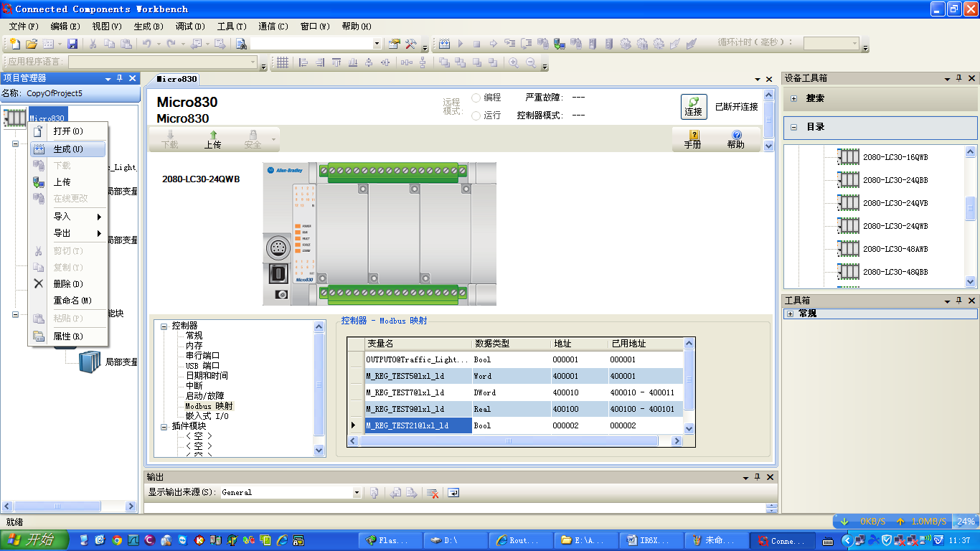Open the 通信(C) menu
The width and height of the screenshot is (980, 551).
(273, 27)
